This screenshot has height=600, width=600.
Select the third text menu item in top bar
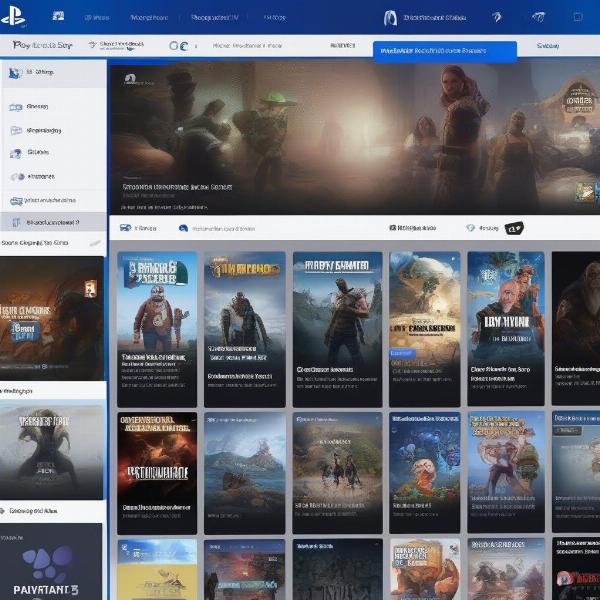point(215,18)
